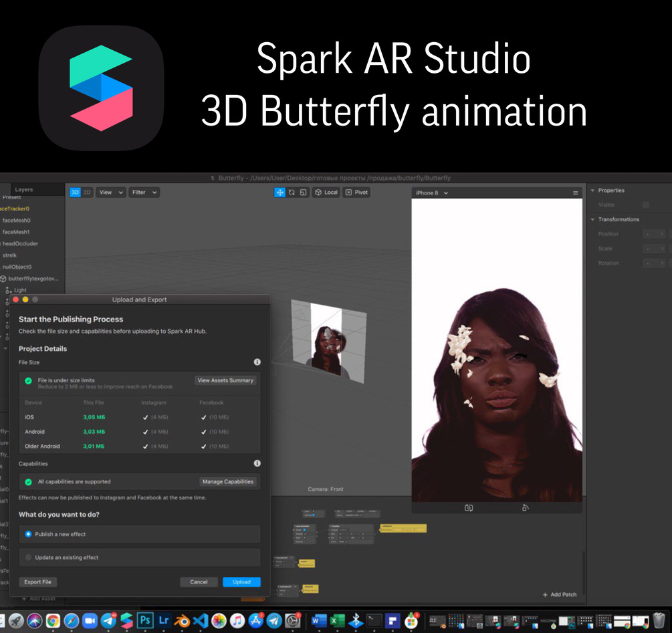The height and width of the screenshot is (633, 672).
Task: Click the Export File button
Action: [x=37, y=582]
